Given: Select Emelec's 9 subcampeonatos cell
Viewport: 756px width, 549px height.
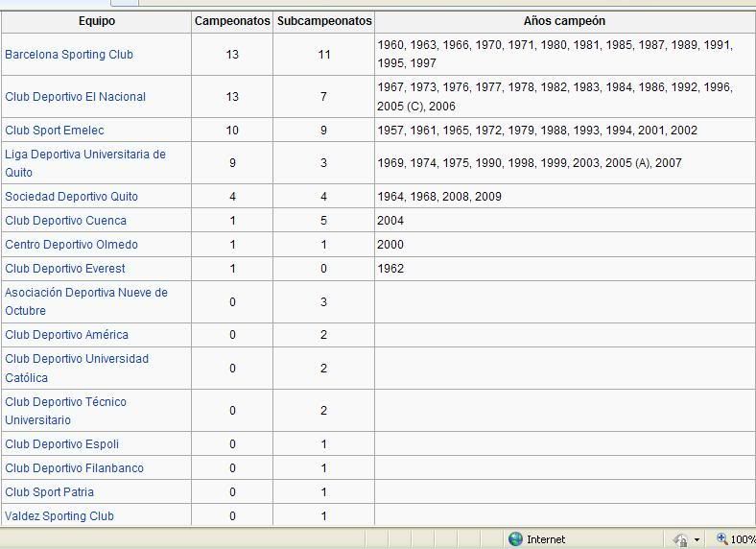Looking at the screenshot, I should tap(324, 131).
